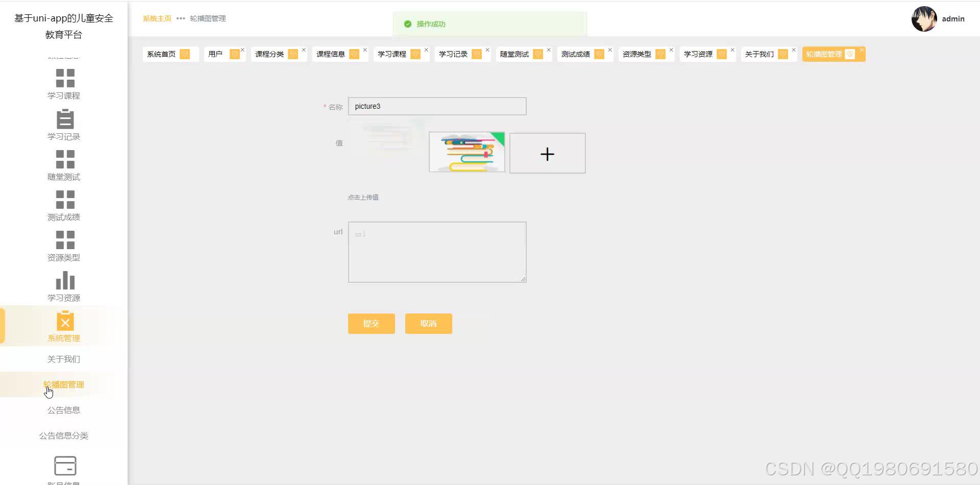
Task: Close the 用户 tab
Action: (x=242, y=50)
